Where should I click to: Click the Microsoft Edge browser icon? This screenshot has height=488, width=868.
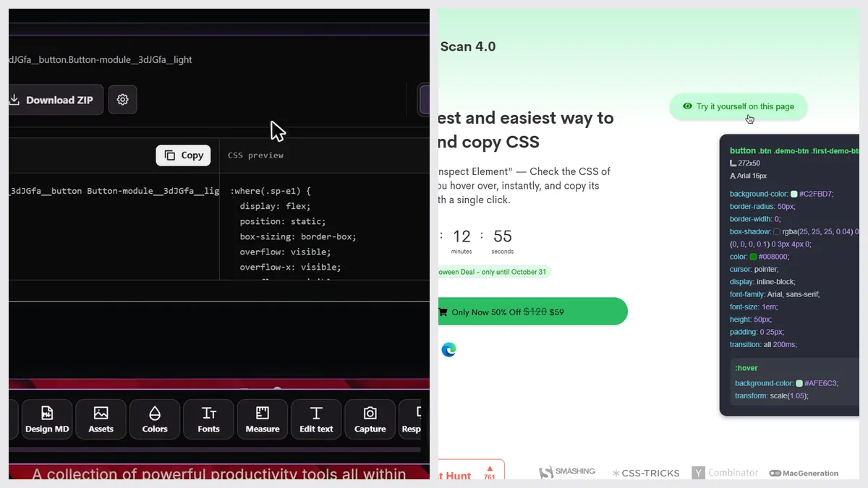point(448,350)
